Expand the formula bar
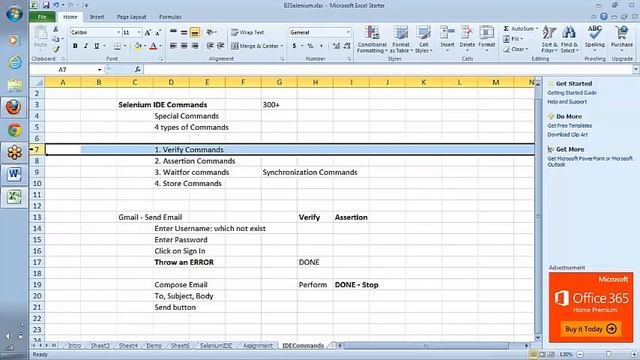Viewport: 640px width, 360px height. 636,70
